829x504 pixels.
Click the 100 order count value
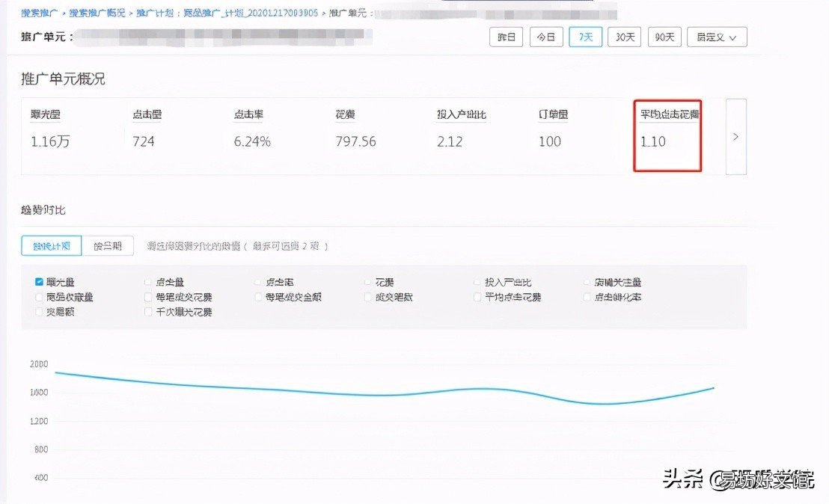click(x=550, y=141)
